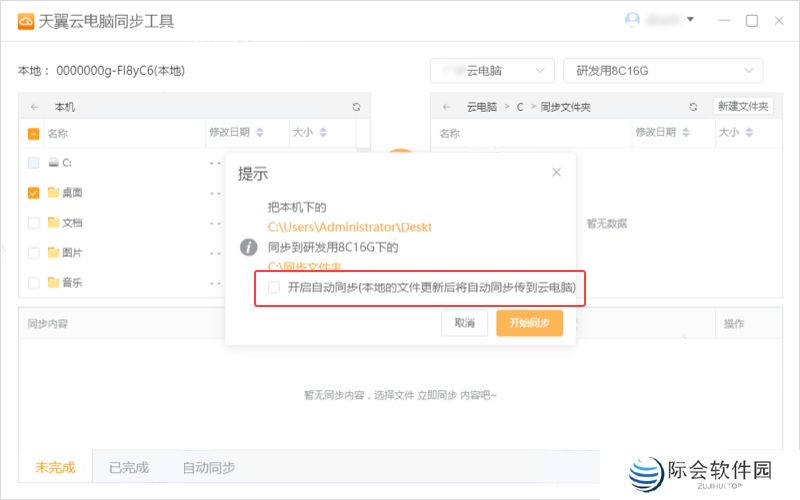
Task: Click the 取消 button
Action: 464,323
